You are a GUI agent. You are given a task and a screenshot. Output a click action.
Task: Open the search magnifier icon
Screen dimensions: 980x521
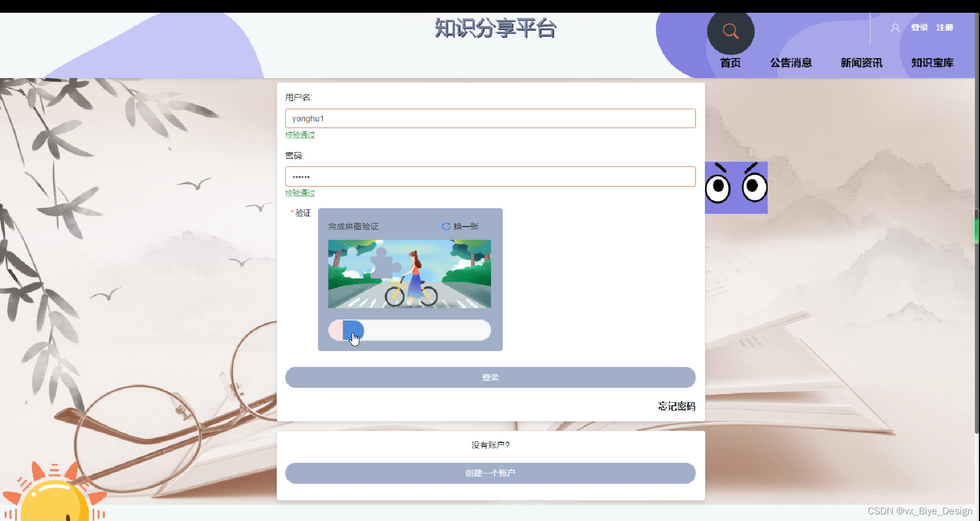coord(730,31)
